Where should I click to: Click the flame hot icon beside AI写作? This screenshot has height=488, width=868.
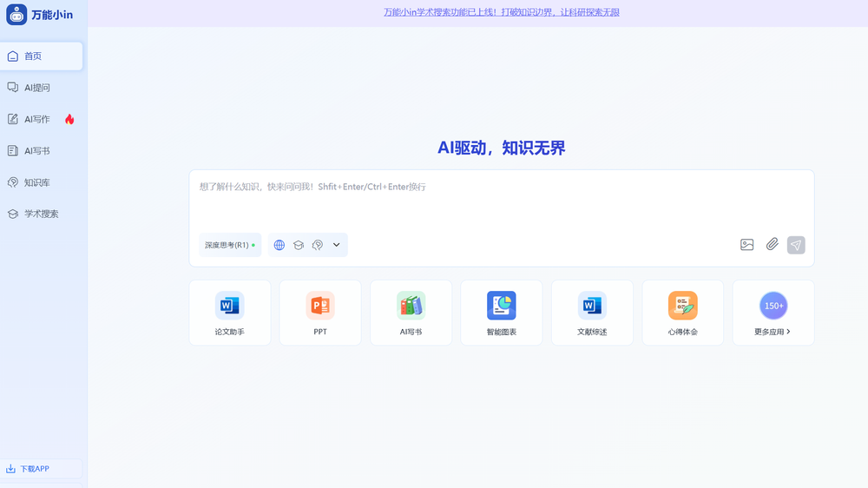[x=69, y=119]
